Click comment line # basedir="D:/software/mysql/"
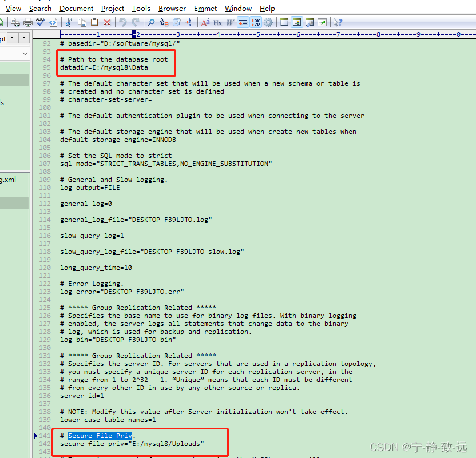Screen dimensions: 476x458 coord(120,43)
